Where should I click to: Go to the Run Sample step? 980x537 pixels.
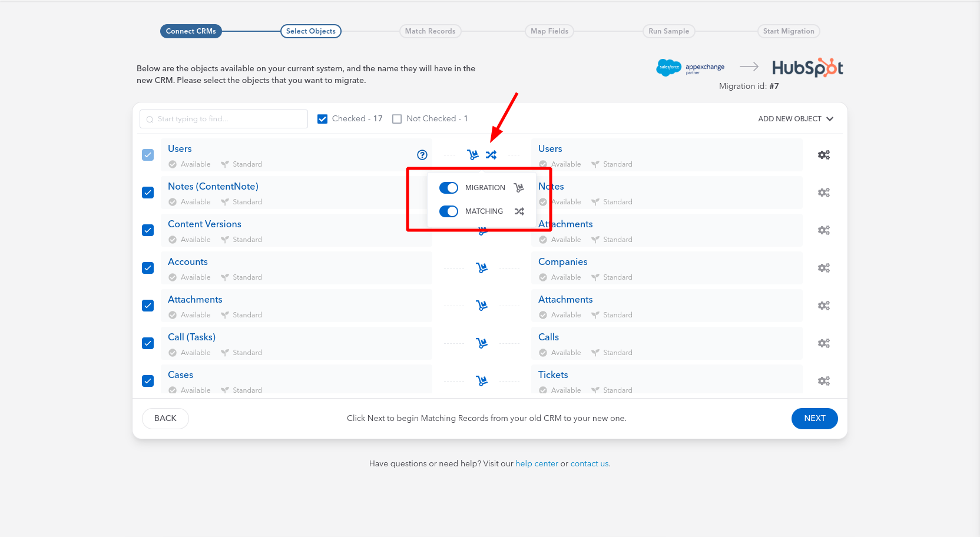[x=668, y=31]
